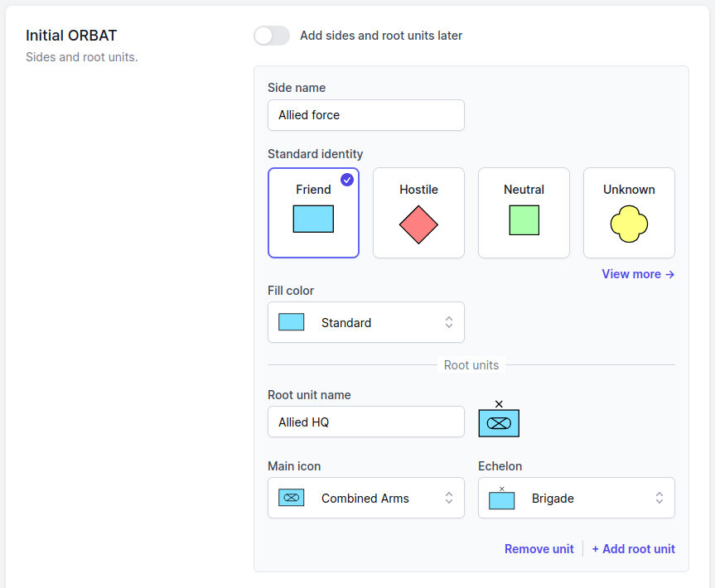
Task: Click the Standard fill color swatch
Action: (291, 322)
